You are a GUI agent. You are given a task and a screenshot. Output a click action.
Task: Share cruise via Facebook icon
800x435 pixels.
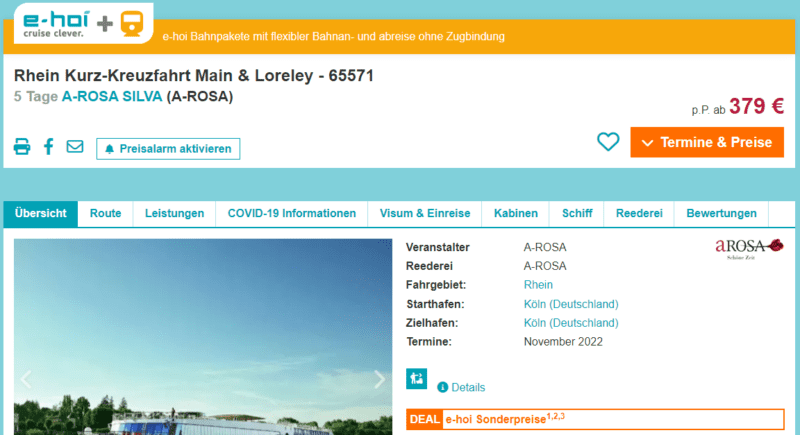(x=48, y=147)
